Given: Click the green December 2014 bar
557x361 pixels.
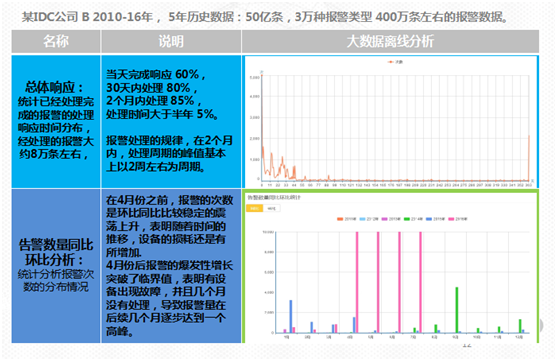Looking at the screenshot, I should pos(520,326).
